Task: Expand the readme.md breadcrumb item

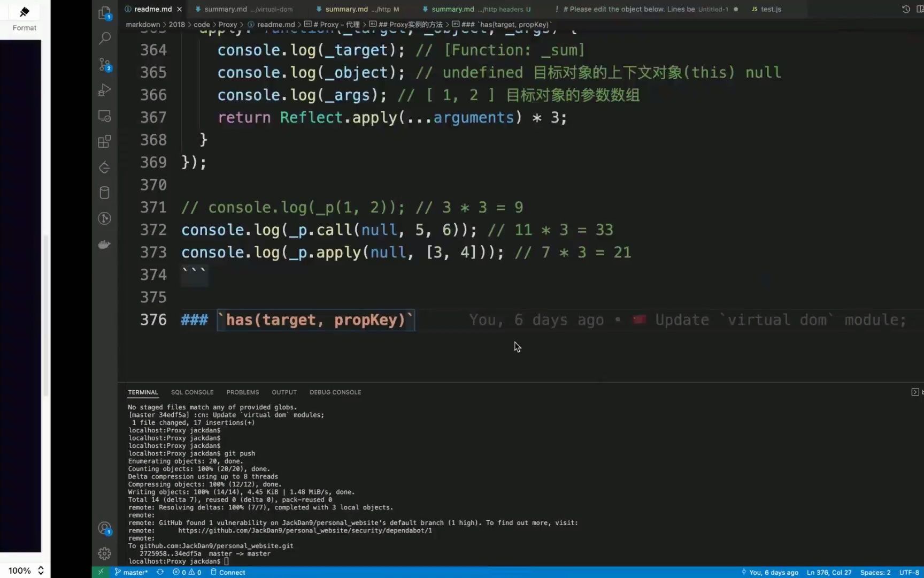Action: [x=271, y=25]
